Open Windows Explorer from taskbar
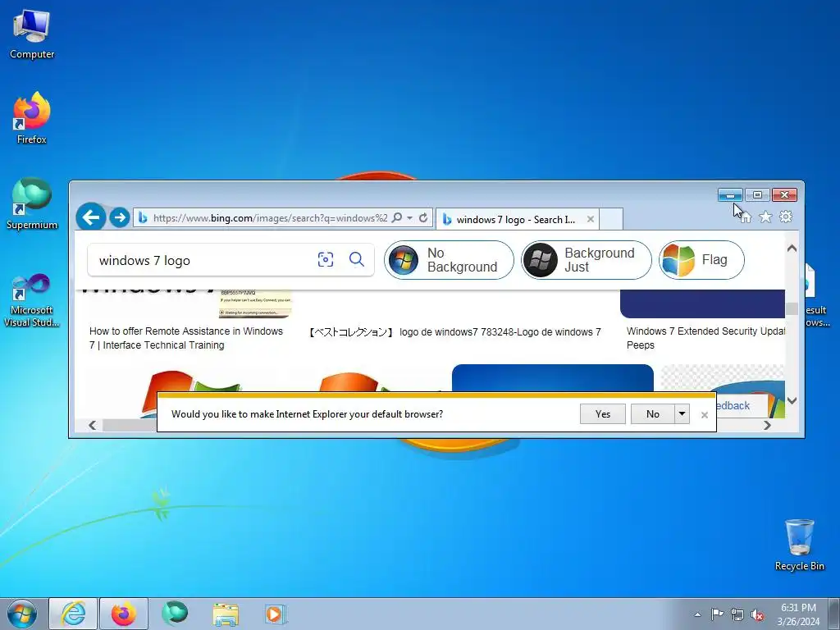Image resolution: width=840 pixels, height=630 pixels. (226, 614)
